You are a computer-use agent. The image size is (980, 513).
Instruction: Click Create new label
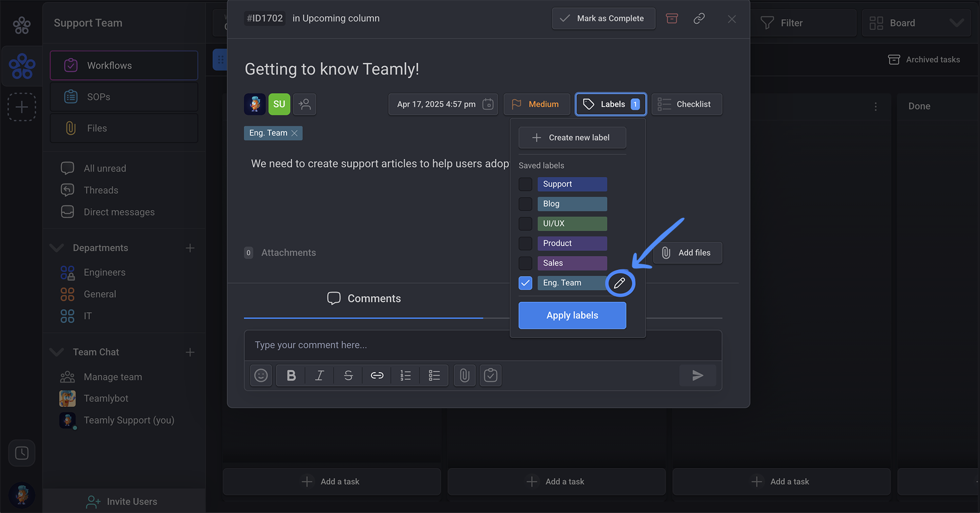(572, 138)
